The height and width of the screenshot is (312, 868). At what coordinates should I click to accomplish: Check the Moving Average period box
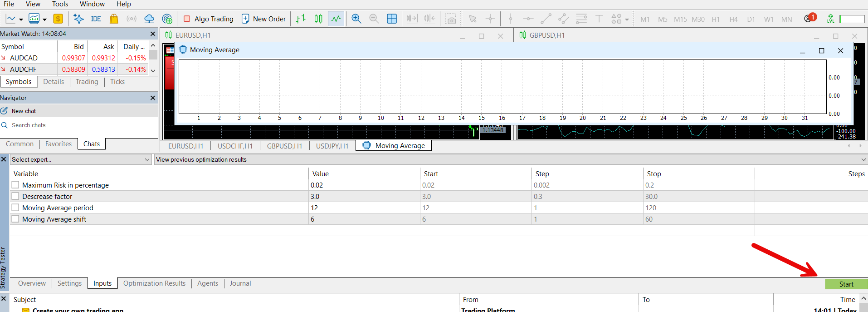click(15, 208)
